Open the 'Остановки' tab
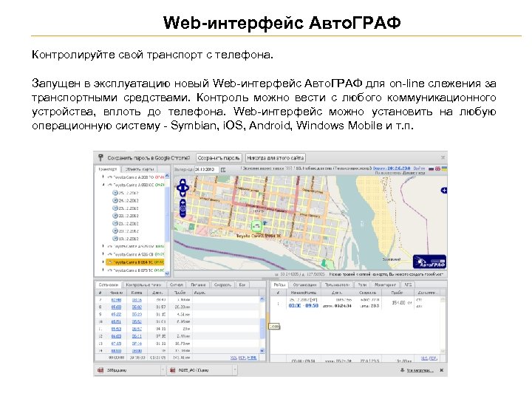532x399 pixels. [108, 284]
